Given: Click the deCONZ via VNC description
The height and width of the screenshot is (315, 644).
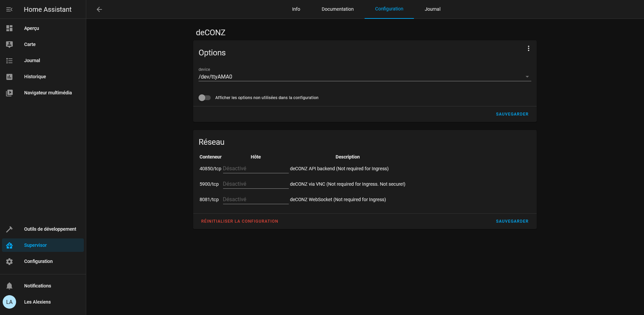Looking at the screenshot, I should [x=347, y=184].
